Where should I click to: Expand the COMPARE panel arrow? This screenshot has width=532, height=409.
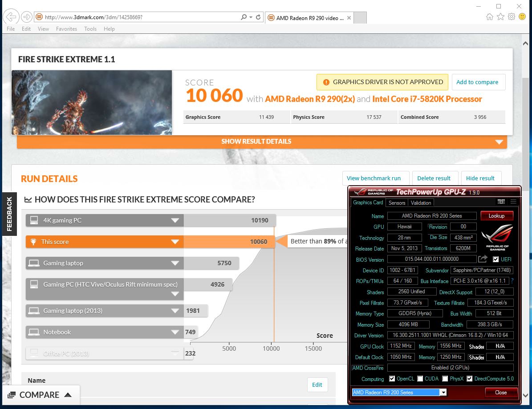(x=68, y=395)
